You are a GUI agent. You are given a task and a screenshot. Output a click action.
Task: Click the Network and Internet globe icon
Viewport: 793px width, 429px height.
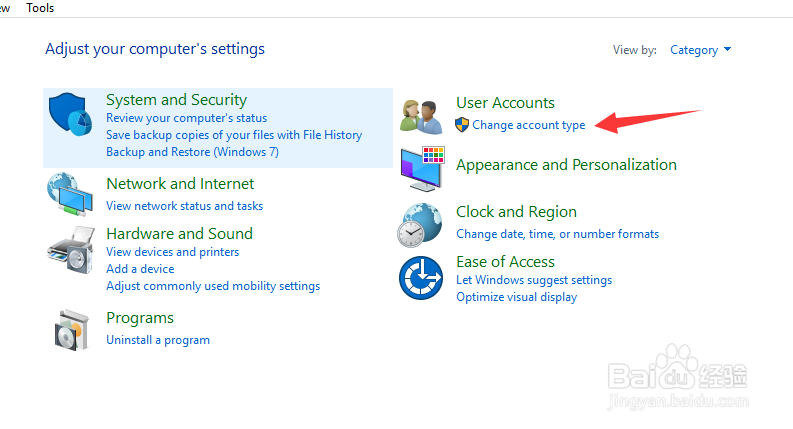[70, 194]
